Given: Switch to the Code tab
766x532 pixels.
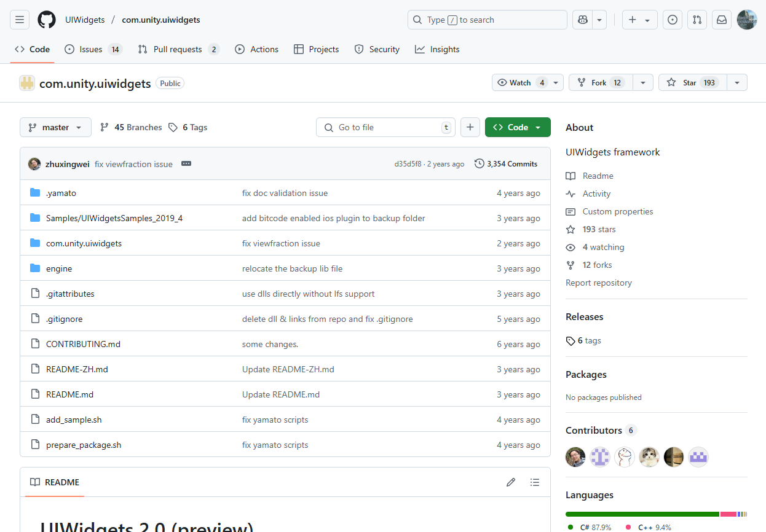Looking at the screenshot, I should tap(33, 49).
